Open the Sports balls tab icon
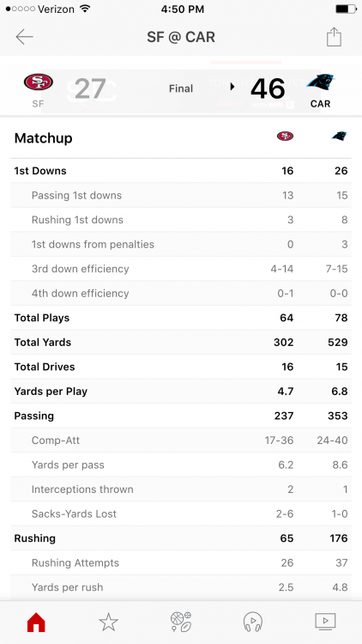Image resolution: width=362 pixels, height=644 pixels. click(x=181, y=622)
